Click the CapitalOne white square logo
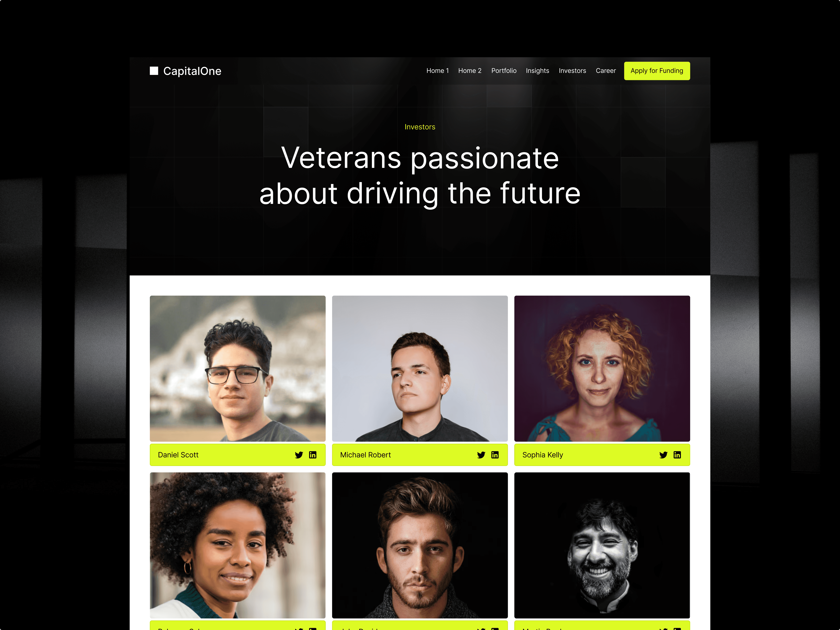Image resolution: width=840 pixels, height=630 pixels. click(x=154, y=71)
